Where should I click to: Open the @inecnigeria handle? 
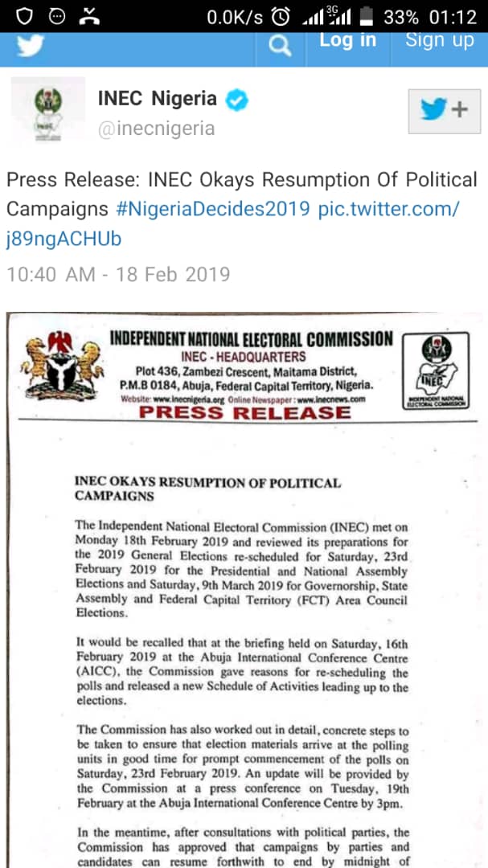pos(156,129)
